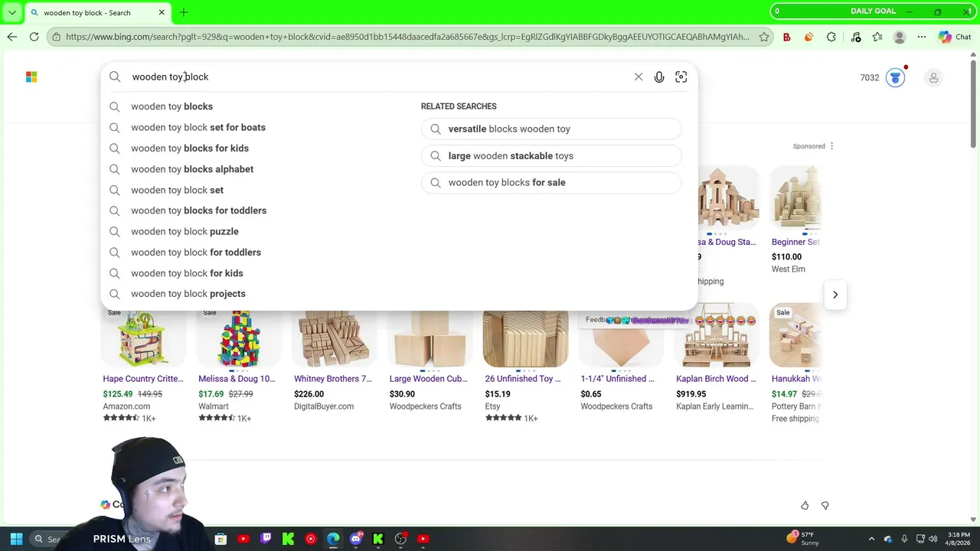Click the Beginner Set West Elm thumbnail
The width and height of the screenshot is (980, 551).
(x=795, y=197)
